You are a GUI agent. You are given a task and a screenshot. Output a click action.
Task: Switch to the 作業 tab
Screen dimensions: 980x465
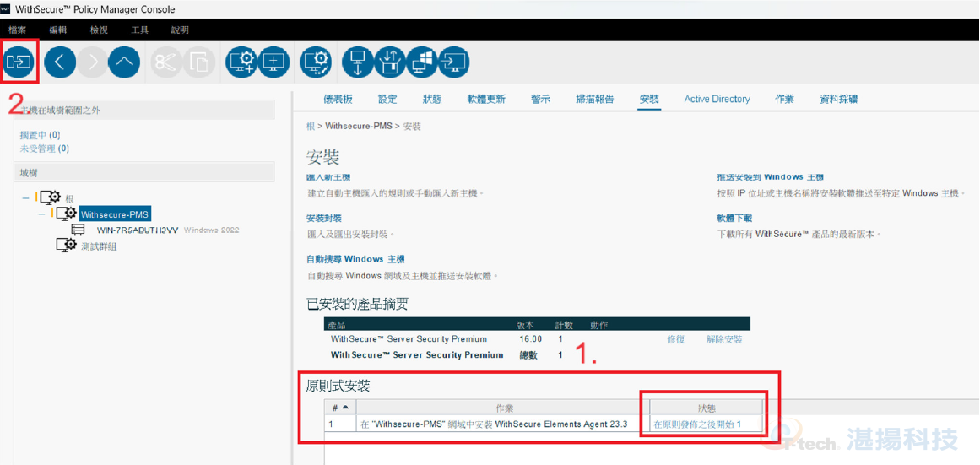click(x=784, y=99)
